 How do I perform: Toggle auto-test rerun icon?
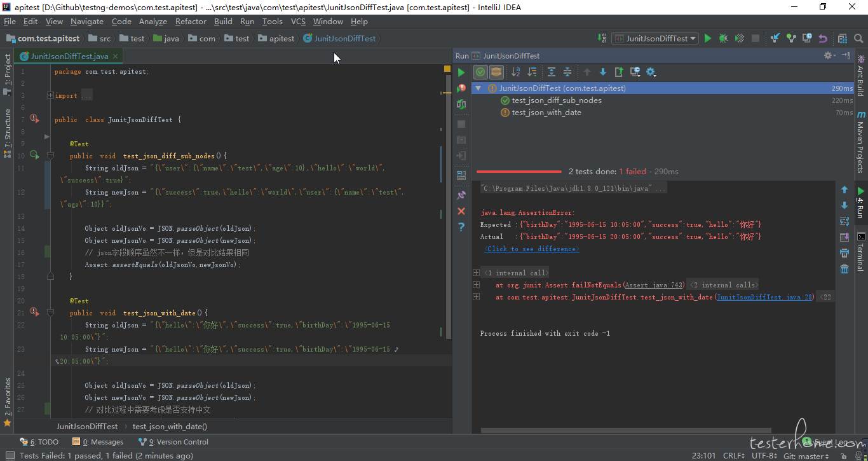(461, 104)
